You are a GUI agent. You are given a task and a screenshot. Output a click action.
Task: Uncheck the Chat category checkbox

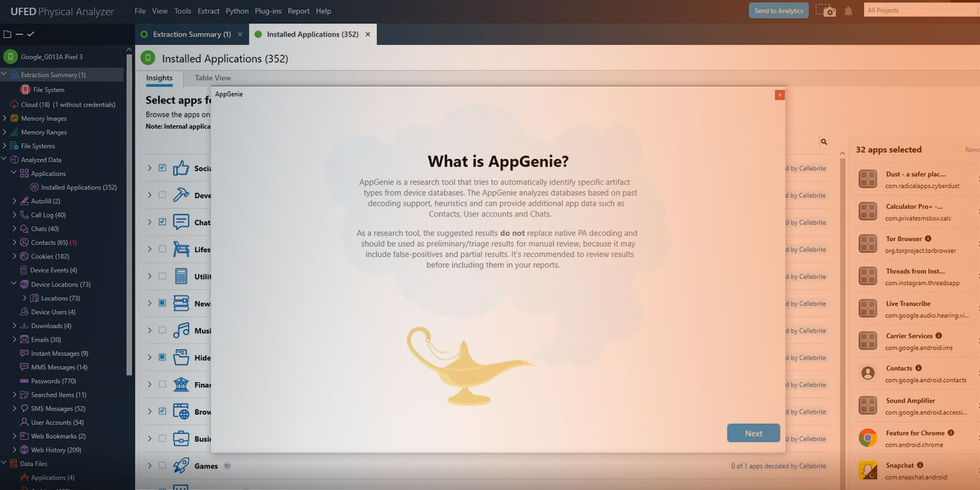[162, 222]
